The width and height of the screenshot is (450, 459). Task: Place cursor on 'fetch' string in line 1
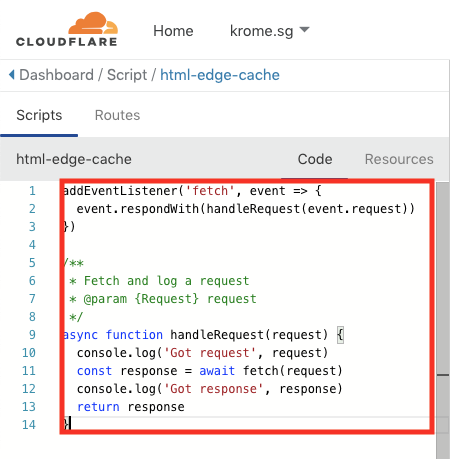210,191
